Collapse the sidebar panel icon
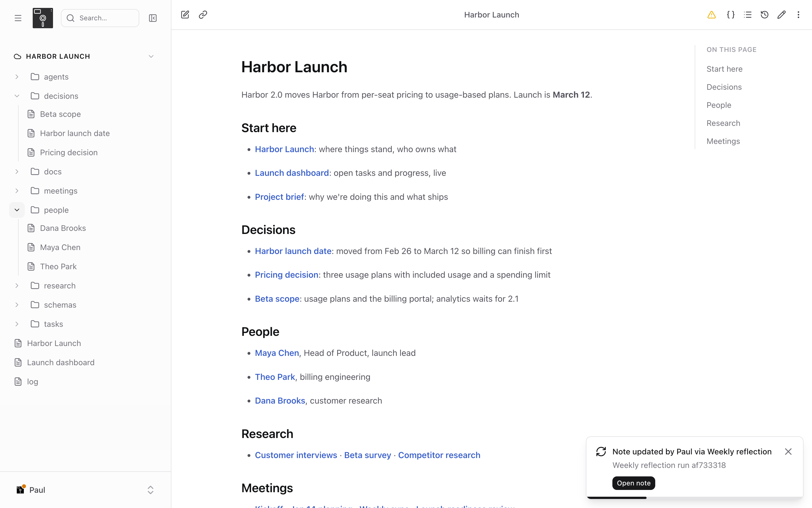 153,18
